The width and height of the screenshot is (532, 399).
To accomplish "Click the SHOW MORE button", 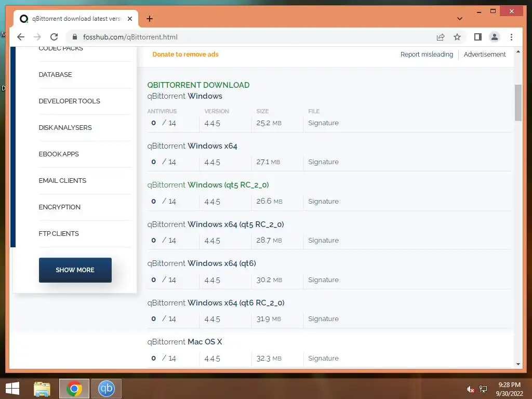I will coord(75,270).
